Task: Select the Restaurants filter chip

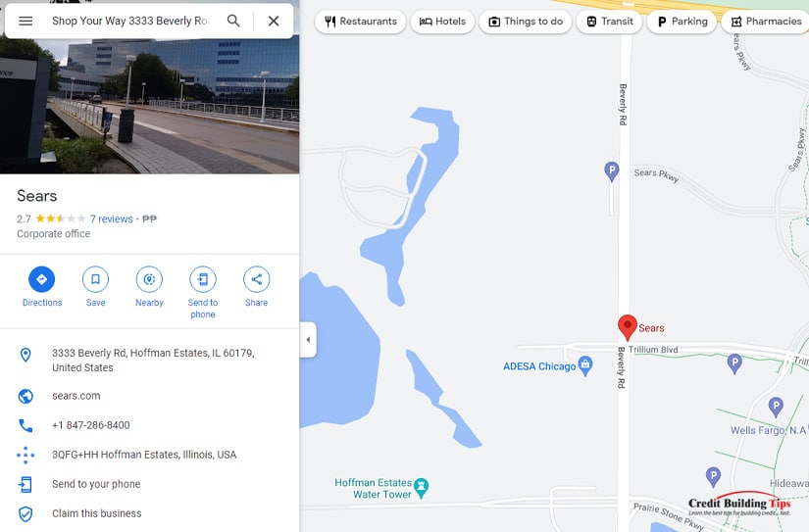Action: 360,22
